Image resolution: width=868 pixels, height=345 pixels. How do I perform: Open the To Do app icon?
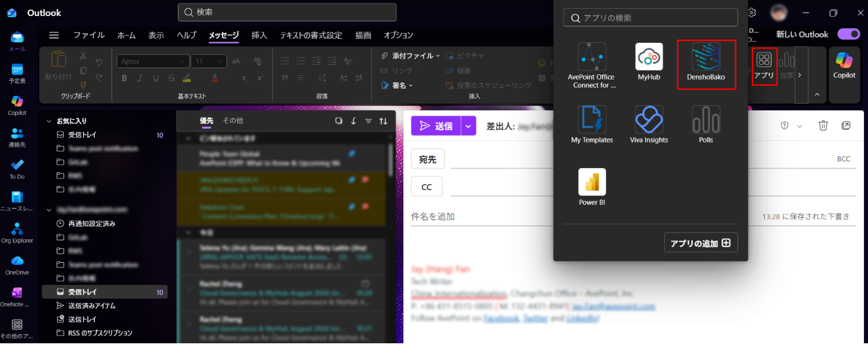tap(17, 169)
